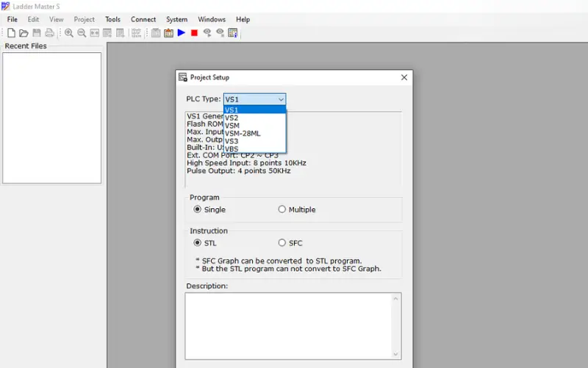
Task: Pick VBS from the PLC Type list
Action: coord(254,149)
